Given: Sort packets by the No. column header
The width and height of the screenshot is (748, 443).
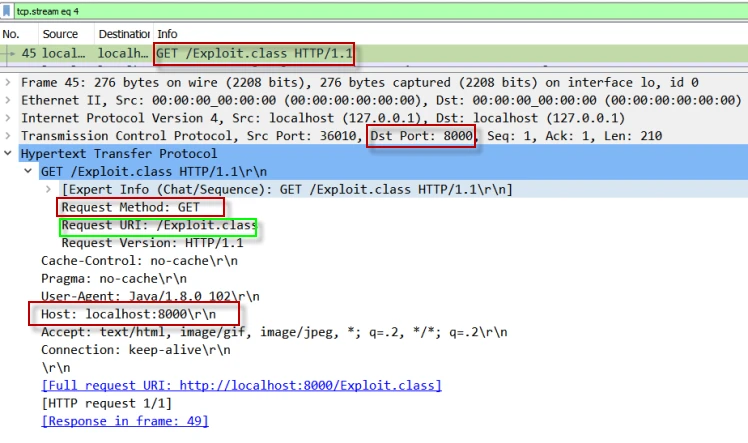Looking at the screenshot, I should [x=12, y=34].
